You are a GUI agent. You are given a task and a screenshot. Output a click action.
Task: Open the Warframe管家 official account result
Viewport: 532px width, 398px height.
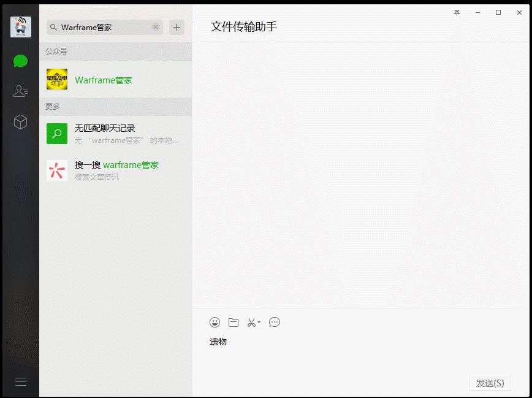116,80
